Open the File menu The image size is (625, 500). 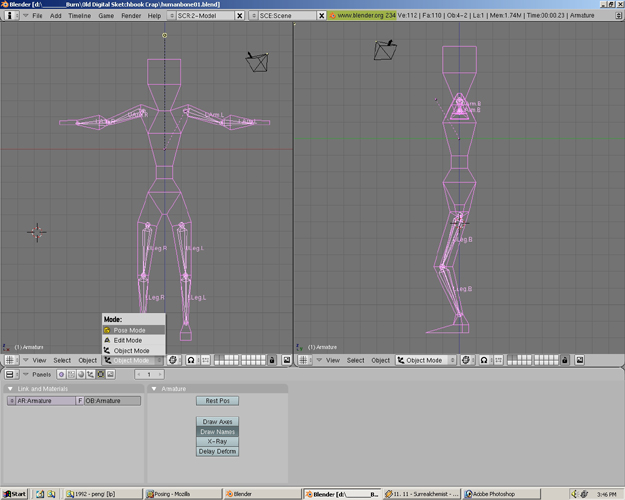coord(37,16)
